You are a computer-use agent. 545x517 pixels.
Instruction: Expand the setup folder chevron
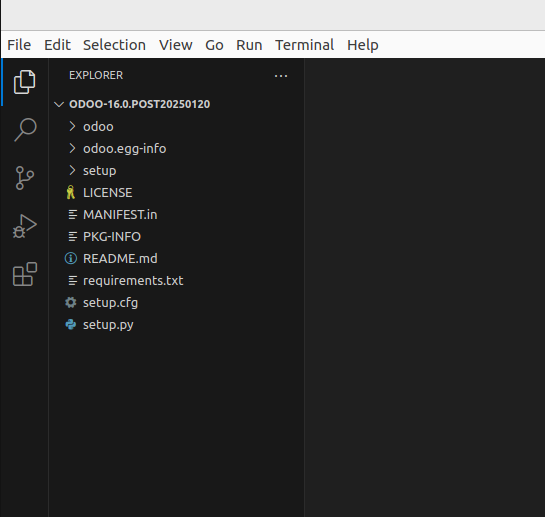(72, 170)
